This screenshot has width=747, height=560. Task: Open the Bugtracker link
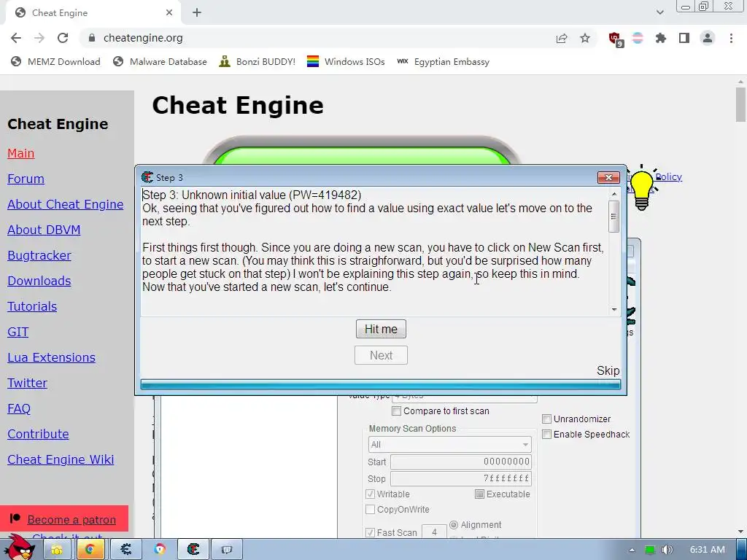39,256
